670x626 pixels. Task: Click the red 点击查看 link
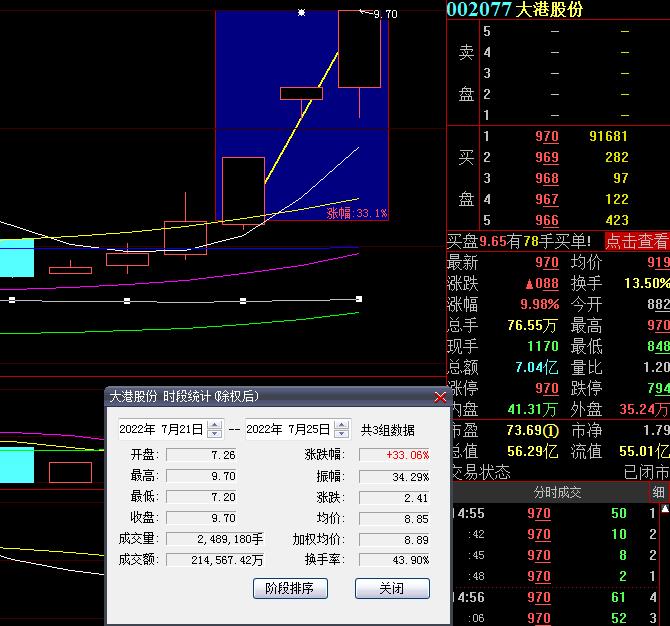637,241
